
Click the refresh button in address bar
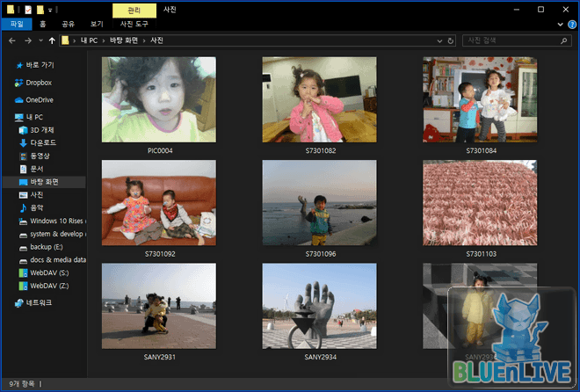pyautogui.click(x=451, y=40)
